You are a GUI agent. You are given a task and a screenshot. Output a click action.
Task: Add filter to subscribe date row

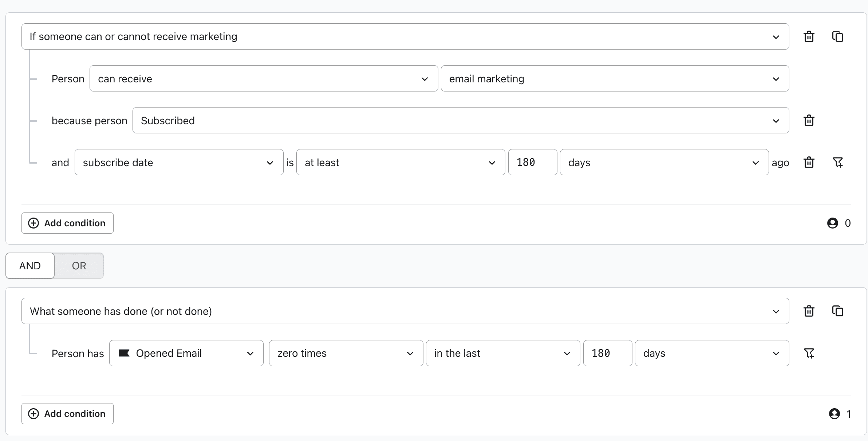tap(837, 163)
